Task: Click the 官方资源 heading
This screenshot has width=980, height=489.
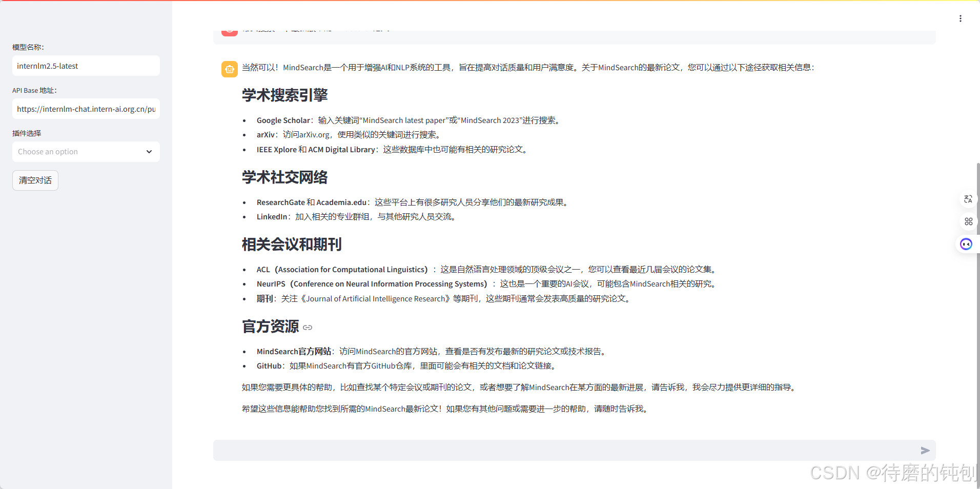Action: pos(271,327)
